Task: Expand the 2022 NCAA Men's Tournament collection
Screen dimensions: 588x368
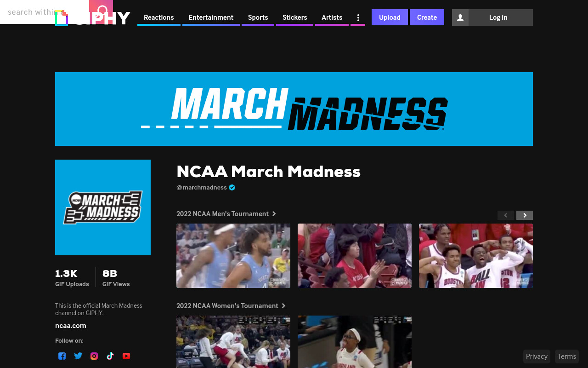Action: pos(226,214)
